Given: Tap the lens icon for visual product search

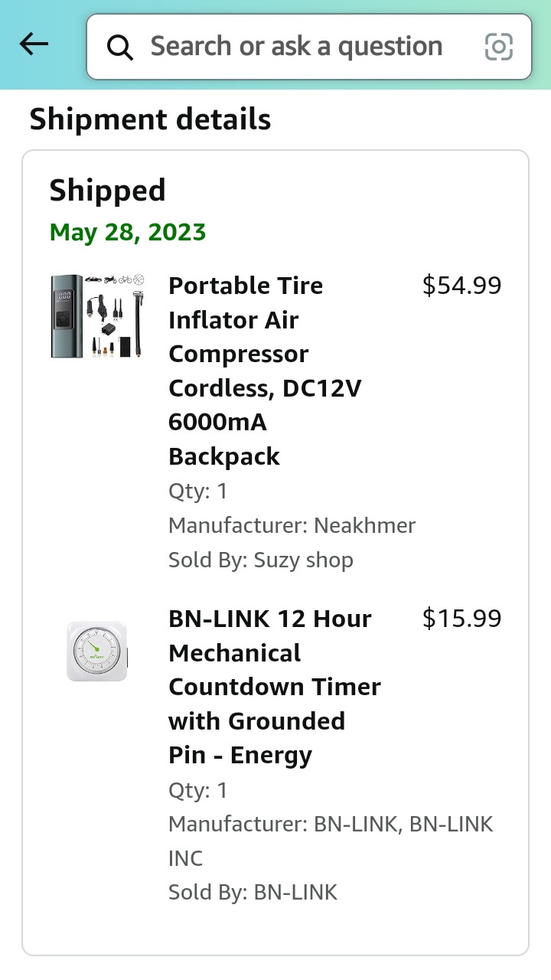Looking at the screenshot, I should [x=499, y=47].
